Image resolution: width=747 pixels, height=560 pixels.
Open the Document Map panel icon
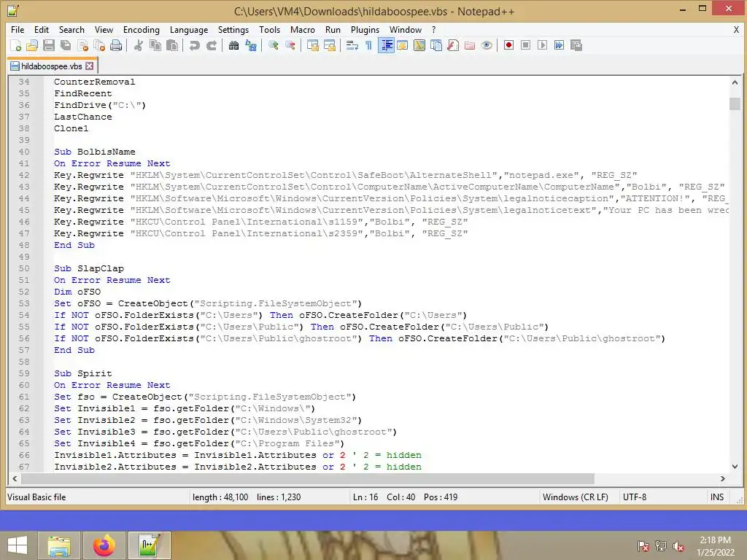[419, 45]
